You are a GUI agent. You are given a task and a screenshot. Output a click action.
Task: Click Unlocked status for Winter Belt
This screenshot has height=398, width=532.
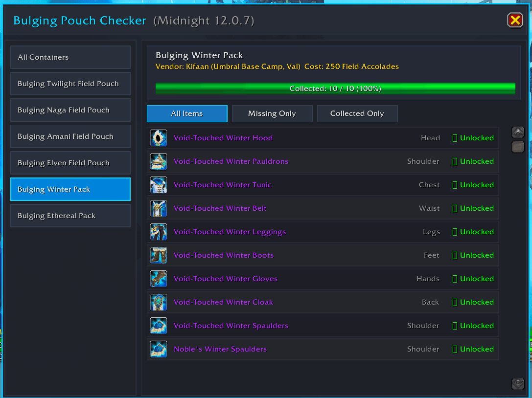pos(473,208)
